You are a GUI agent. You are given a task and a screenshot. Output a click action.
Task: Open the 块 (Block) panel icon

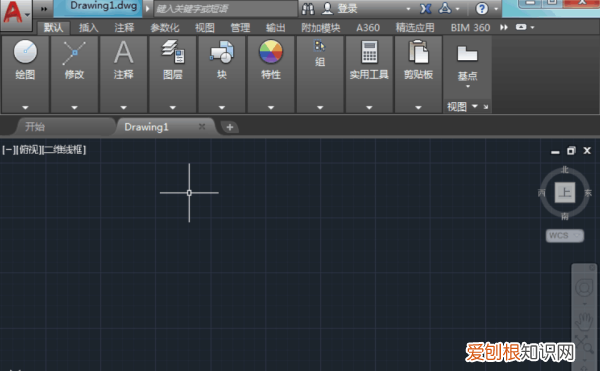click(222, 52)
